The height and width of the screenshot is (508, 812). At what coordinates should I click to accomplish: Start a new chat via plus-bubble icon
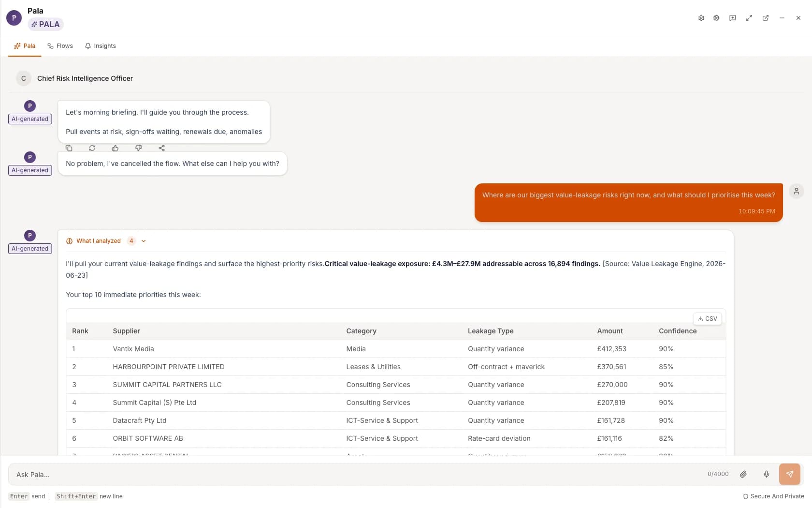tap(733, 18)
